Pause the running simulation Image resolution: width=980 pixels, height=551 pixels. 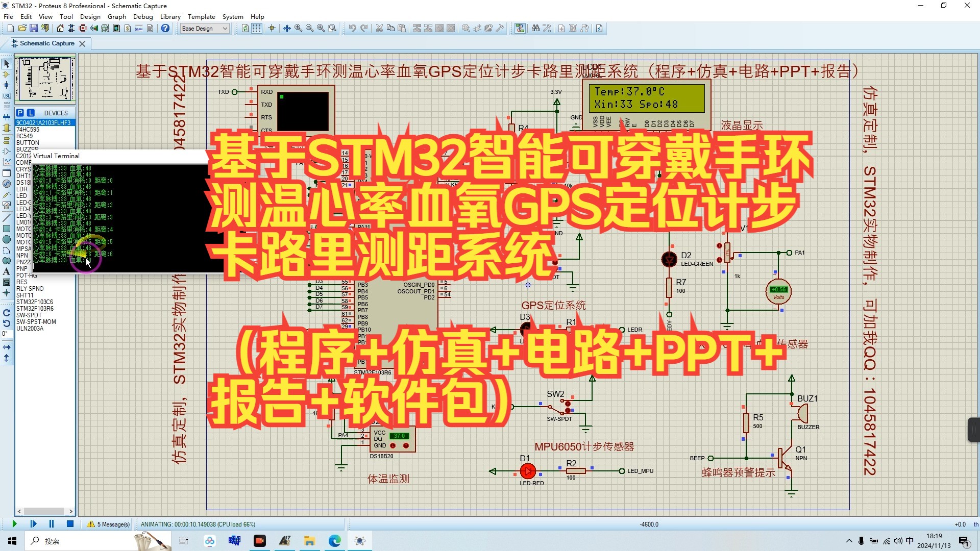pyautogui.click(x=52, y=523)
